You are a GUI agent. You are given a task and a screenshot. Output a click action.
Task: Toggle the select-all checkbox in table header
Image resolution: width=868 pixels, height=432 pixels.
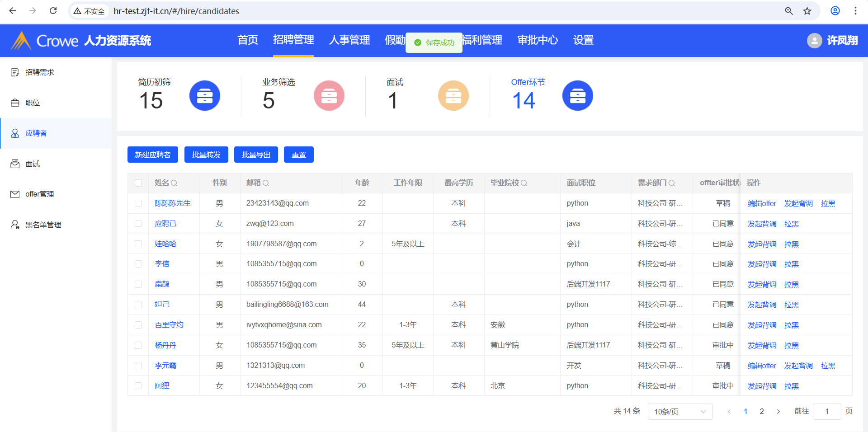pos(138,183)
